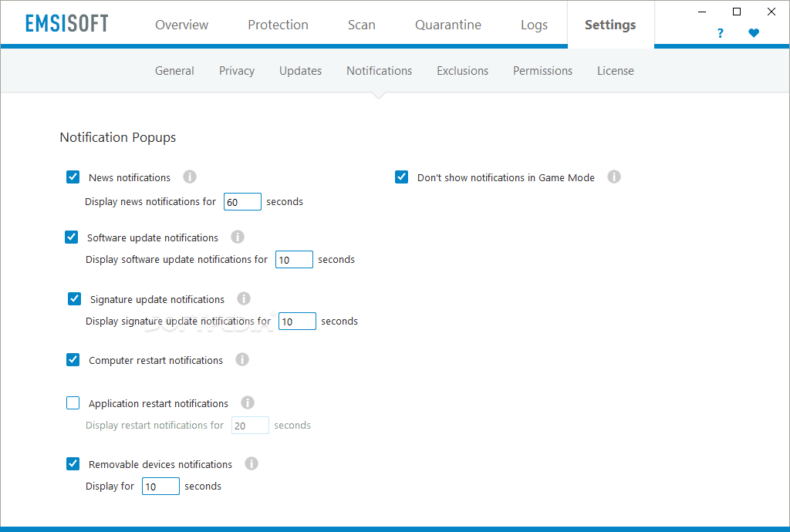Click signature update notification seconds field

(297, 321)
